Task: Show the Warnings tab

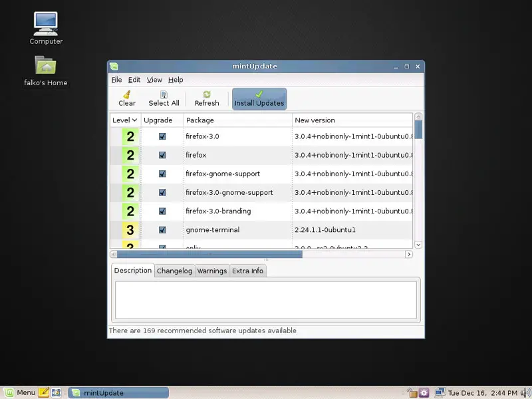Action: click(212, 271)
